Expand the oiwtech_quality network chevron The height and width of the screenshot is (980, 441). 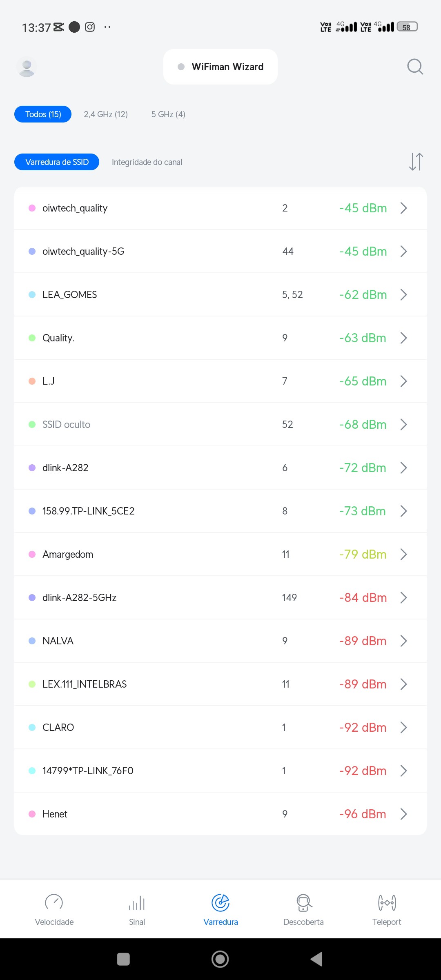click(x=403, y=208)
